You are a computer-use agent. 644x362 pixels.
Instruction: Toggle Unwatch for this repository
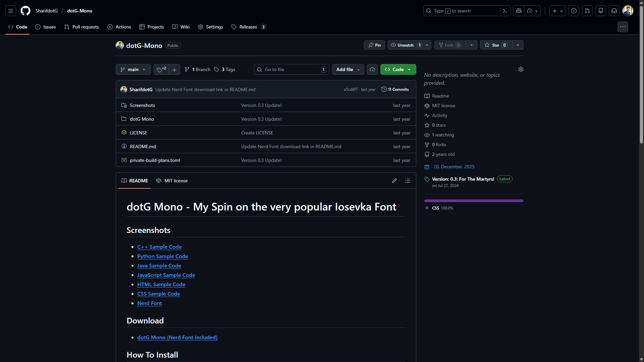coord(406,45)
